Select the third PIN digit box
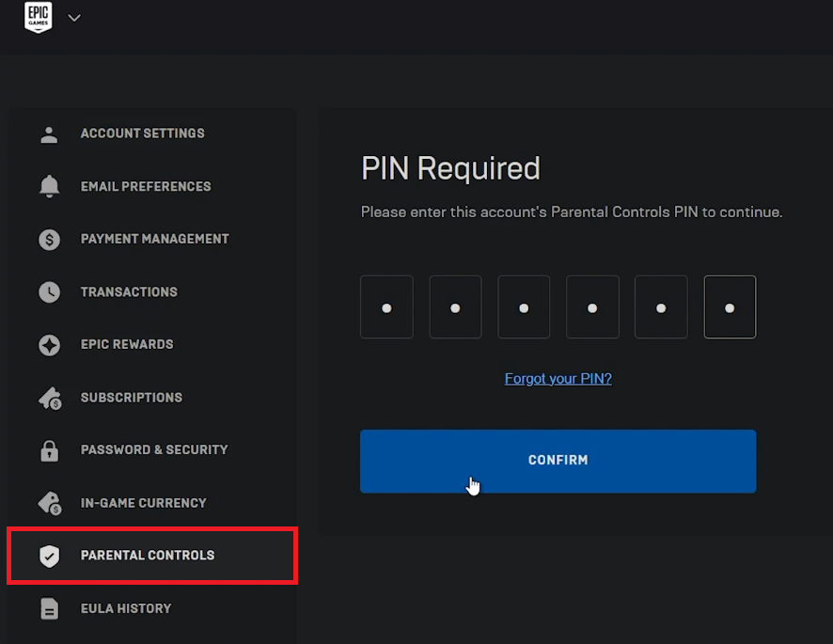833x644 pixels. click(524, 307)
